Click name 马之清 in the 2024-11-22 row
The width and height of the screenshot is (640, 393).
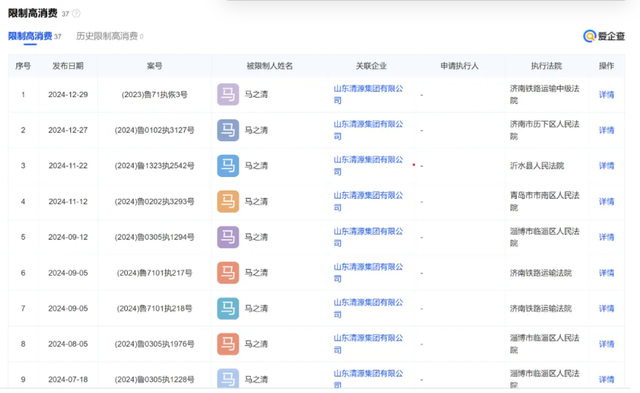click(x=256, y=166)
